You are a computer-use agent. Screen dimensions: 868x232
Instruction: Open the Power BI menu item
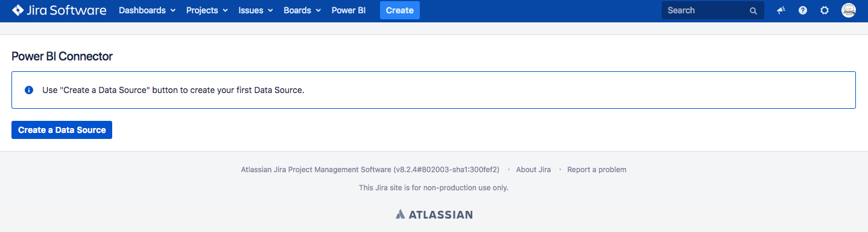tap(349, 10)
